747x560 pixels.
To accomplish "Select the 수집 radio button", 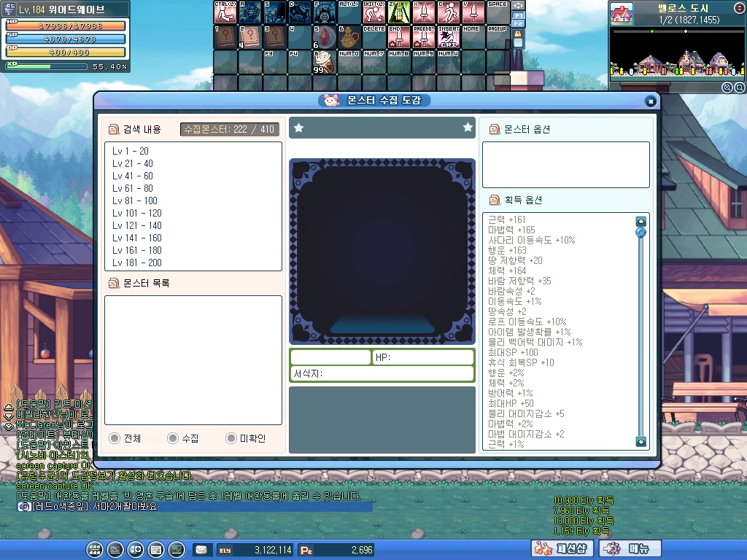I will 172,438.
